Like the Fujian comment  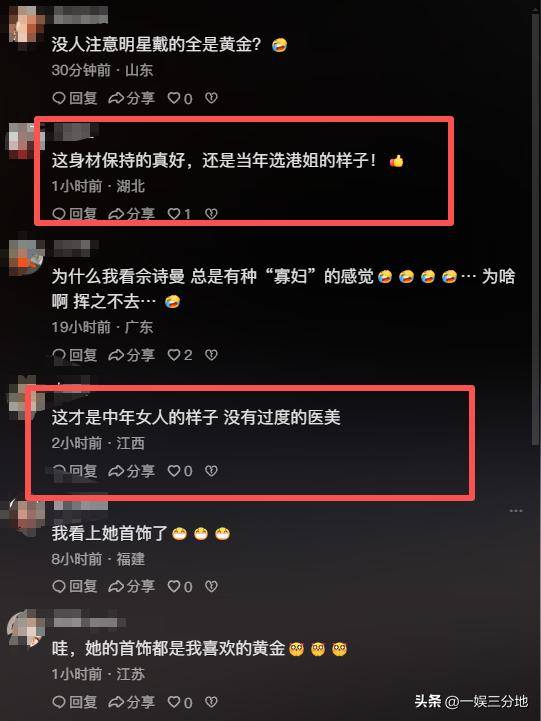[180, 586]
